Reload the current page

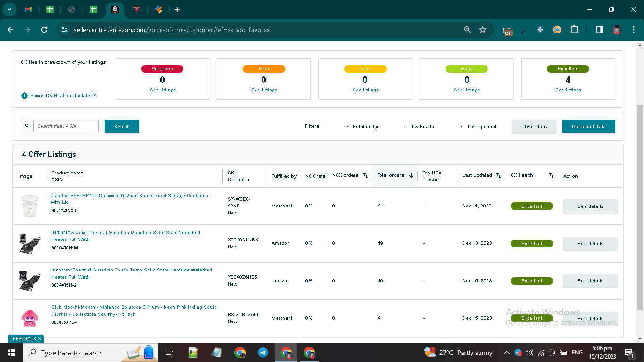(44, 30)
